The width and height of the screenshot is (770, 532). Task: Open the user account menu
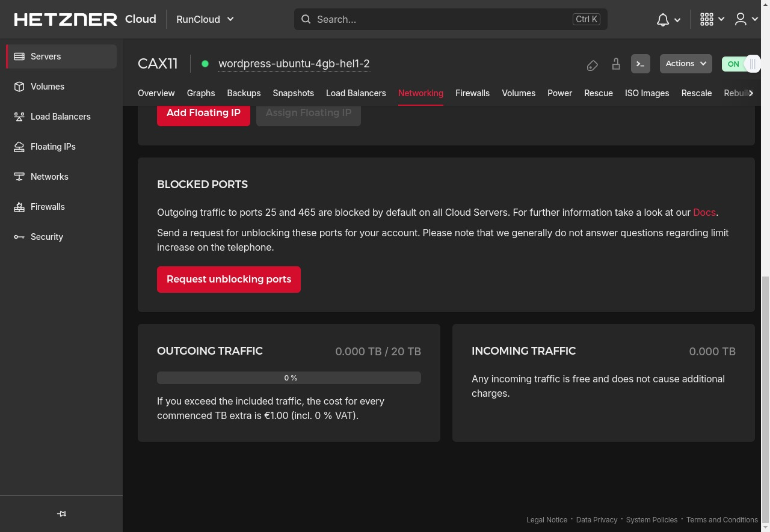coord(747,19)
